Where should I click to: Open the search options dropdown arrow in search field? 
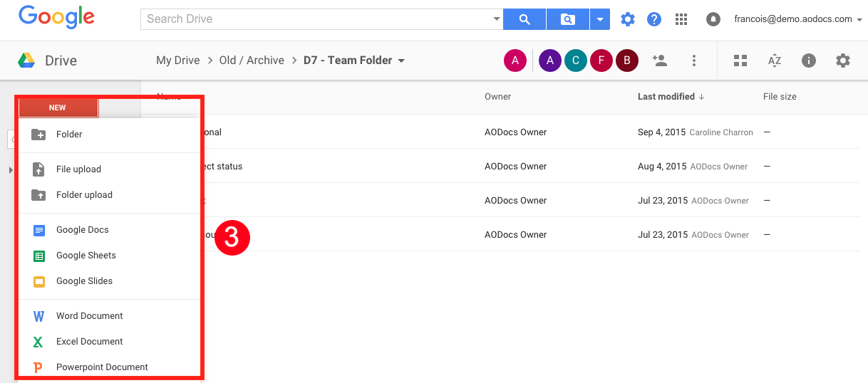coord(497,19)
